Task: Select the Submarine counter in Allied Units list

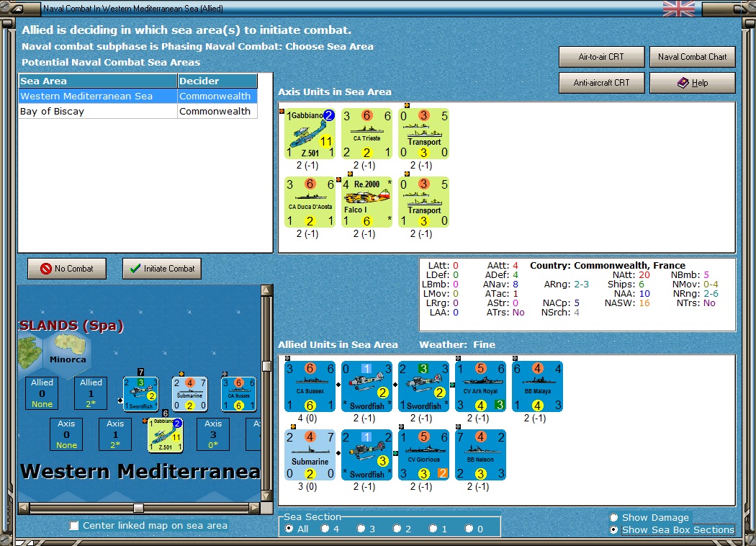Action: click(x=310, y=455)
